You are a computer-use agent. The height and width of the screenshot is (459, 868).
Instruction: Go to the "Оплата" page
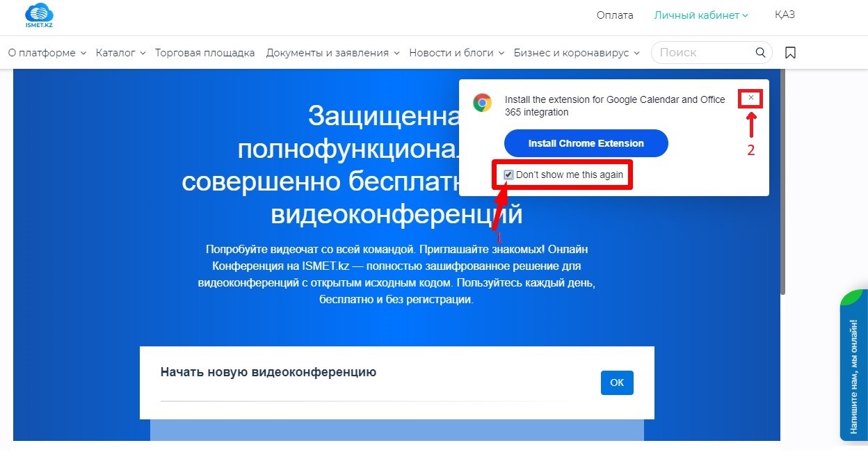(x=615, y=15)
